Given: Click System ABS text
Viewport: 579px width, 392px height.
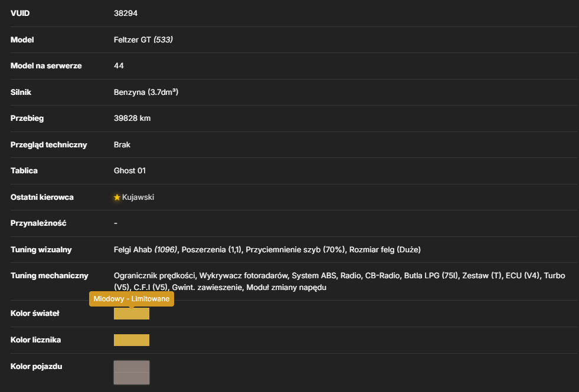Looking at the screenshot, I should coord(314,276).
